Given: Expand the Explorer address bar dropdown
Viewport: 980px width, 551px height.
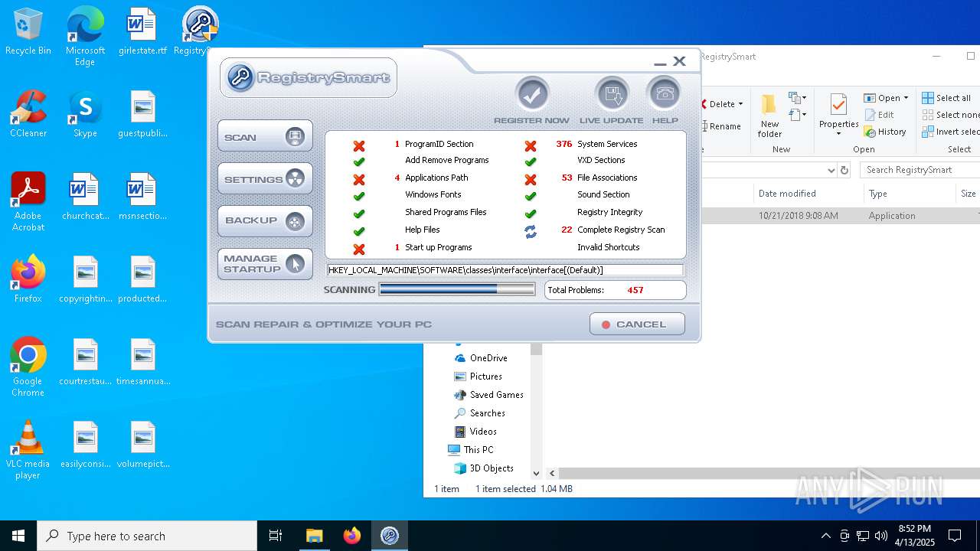Looking at the screenshot, I should point(831,170).
